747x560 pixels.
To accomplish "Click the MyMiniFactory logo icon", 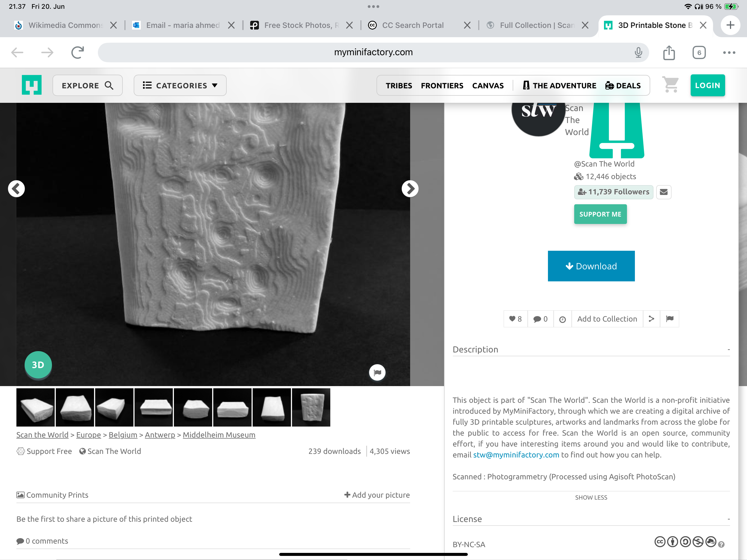I will coord(32,85).
